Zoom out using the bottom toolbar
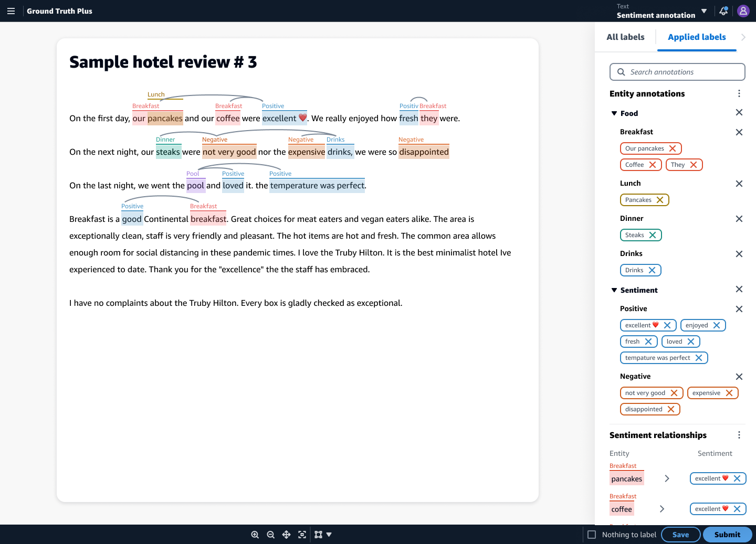The height and width of the screenshot is (544, 756). click(271, 535)
